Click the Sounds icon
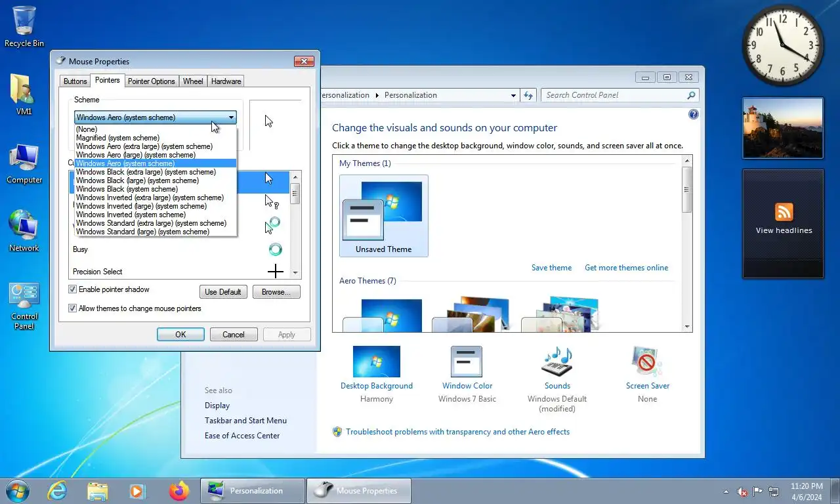This screenshot has height=504, width=840. coord(557,362)
